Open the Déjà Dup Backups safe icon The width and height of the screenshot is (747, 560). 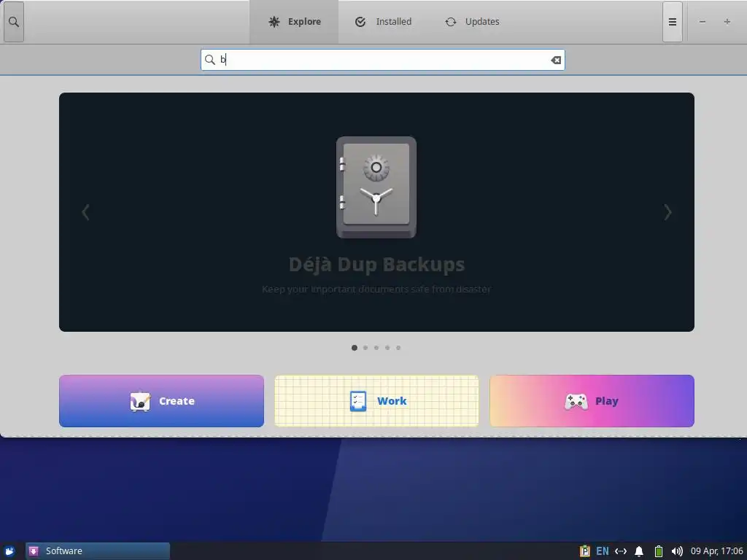pyautogui.click(x=376, y=187)
